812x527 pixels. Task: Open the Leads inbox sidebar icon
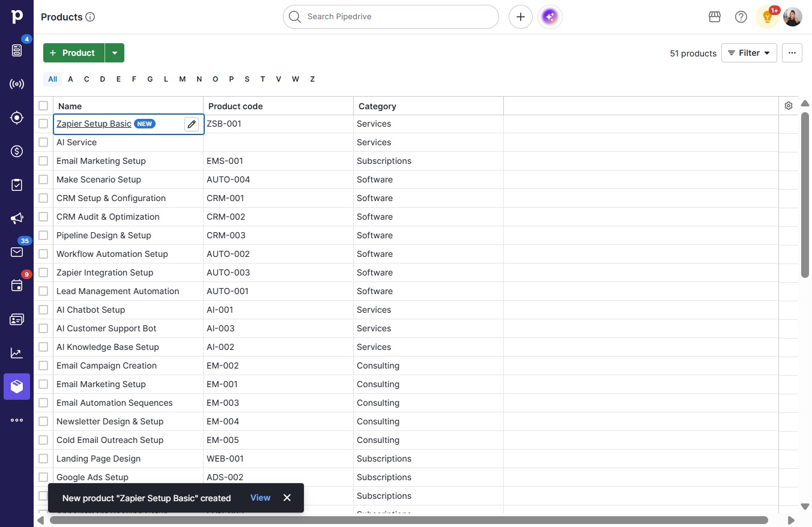click(x=17, y=50)
